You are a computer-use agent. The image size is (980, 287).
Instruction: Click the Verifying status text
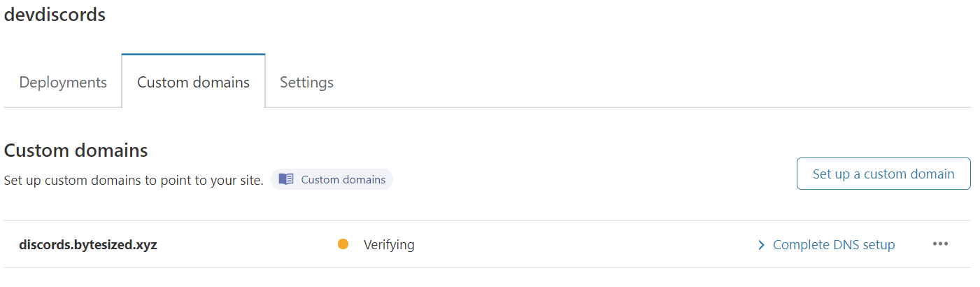tap(389, 244)
